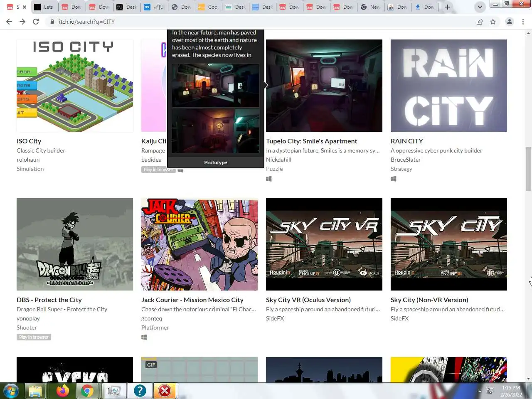Click the scrollbar down arrow
Image resolution: width=532 pixels, height=399 pixels.
tap(529, 379)
